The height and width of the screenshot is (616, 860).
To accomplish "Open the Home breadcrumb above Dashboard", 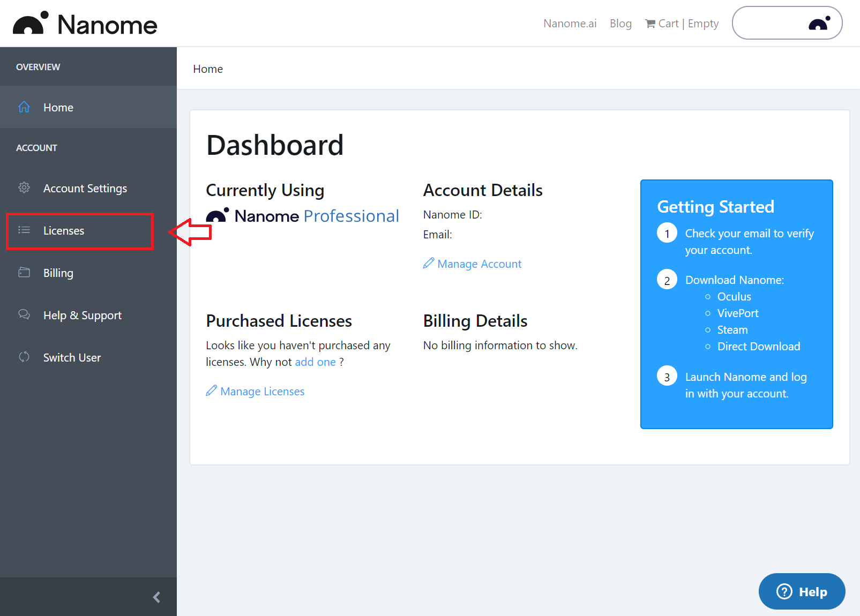I will [208, 69].
